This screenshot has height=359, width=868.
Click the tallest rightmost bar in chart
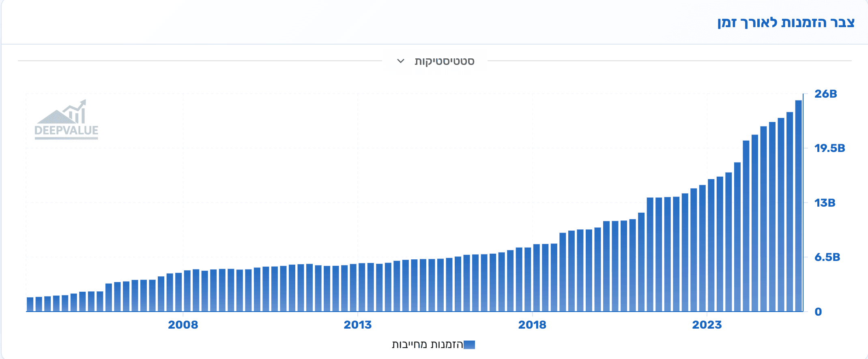pyautogui.click(x=798, y=207)
